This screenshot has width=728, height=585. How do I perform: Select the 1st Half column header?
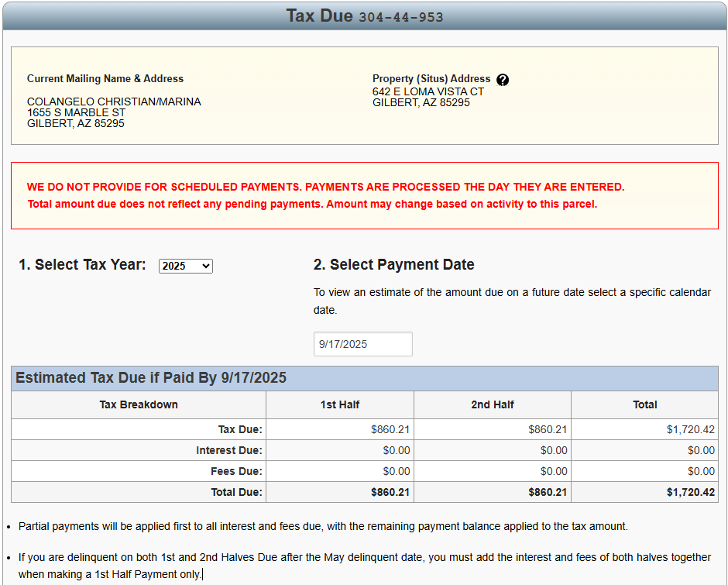click(340, 404)
